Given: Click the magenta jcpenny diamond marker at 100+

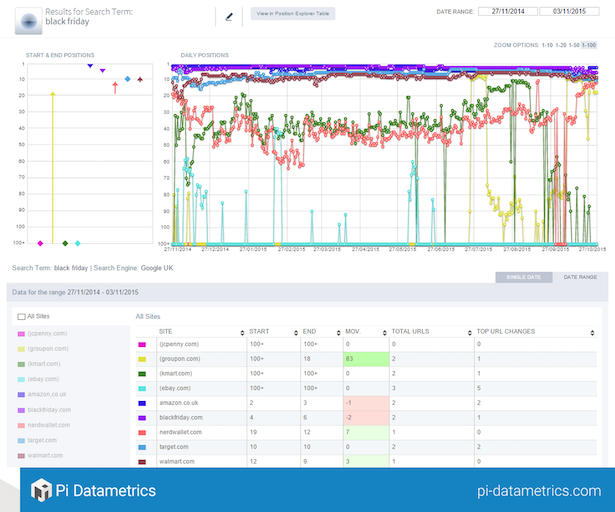Looking at the screenshot, I should (40, 243).
